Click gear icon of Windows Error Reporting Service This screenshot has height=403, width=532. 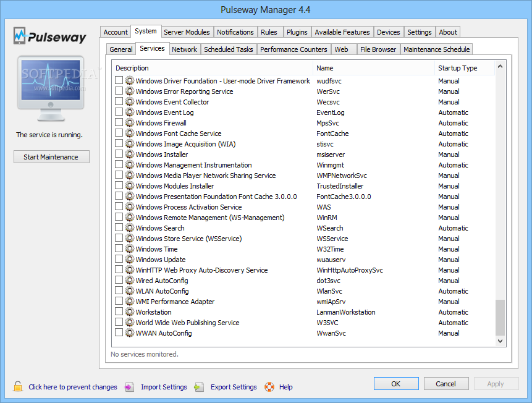click(130, 91)
